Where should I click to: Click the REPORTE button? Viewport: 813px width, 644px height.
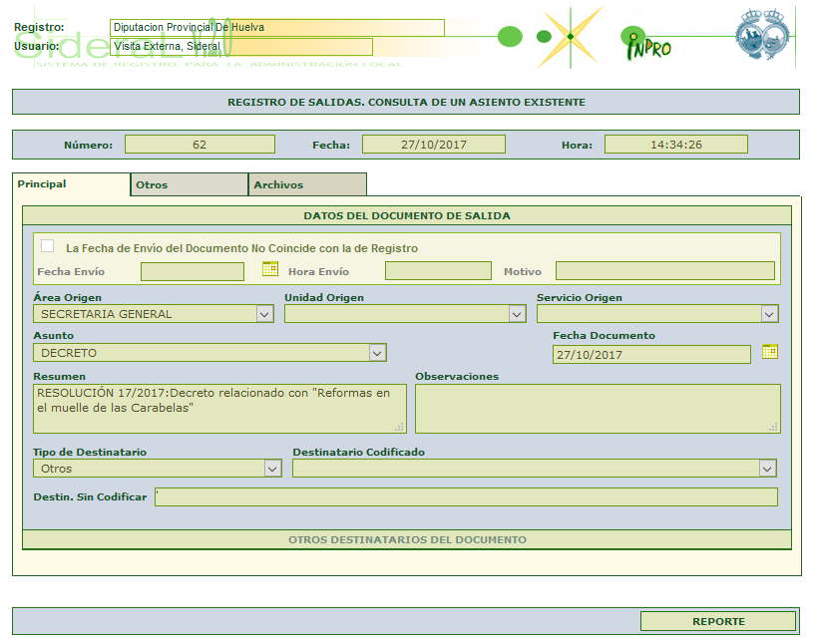coord(718,621)
